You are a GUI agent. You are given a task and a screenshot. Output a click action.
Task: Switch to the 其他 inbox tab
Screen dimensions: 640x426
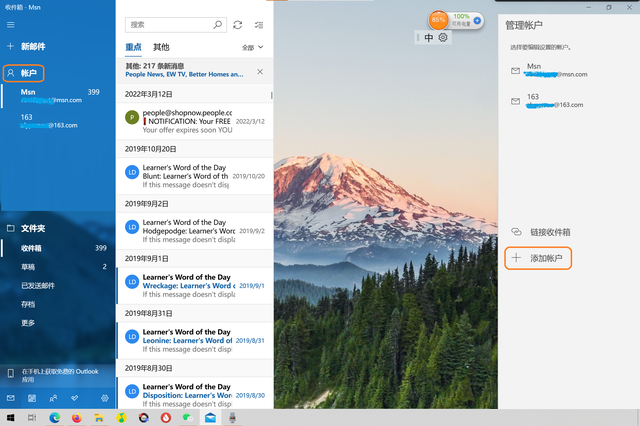coord(161,47)
